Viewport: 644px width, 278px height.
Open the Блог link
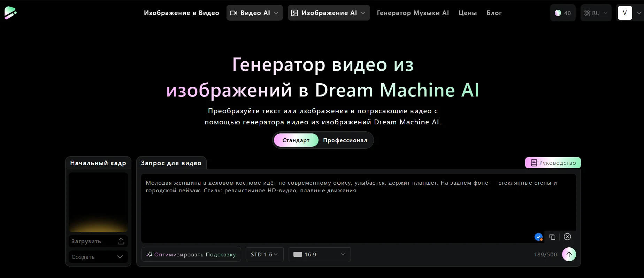pyautogui.click(x=494, y=13)
